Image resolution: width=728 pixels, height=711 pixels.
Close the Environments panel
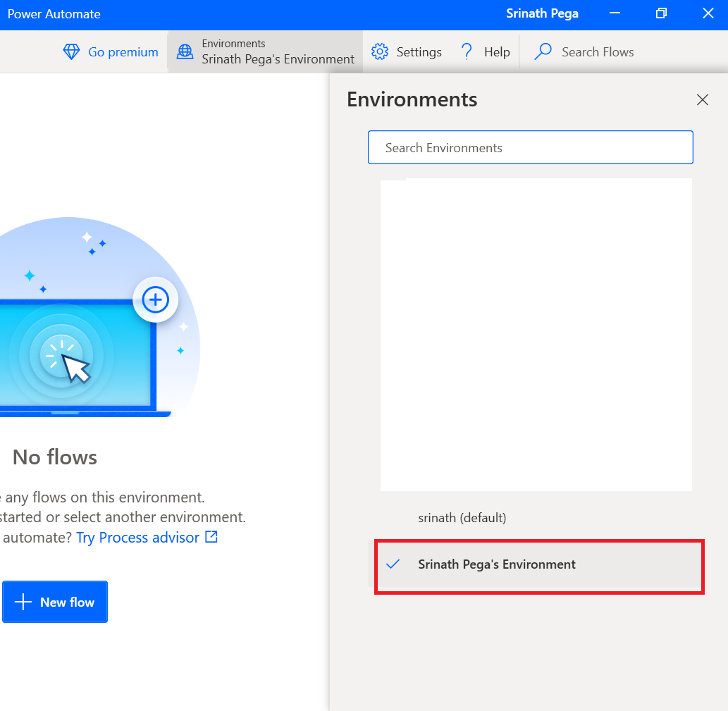click(x=702, y=100)
